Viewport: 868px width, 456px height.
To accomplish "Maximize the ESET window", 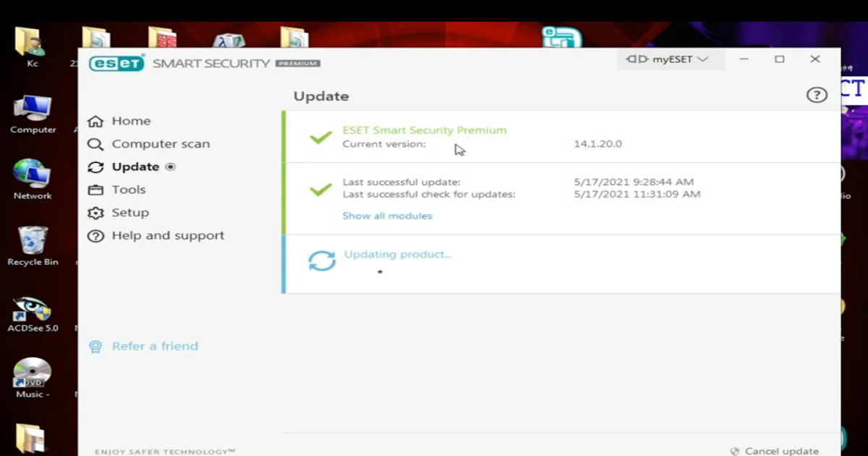I will (779, 59).
